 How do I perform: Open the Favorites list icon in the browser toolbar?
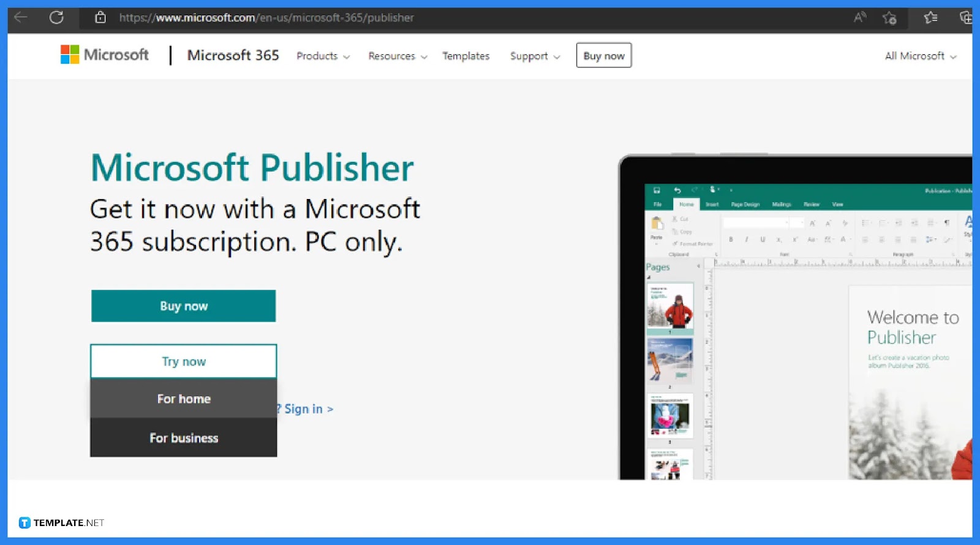click(x=930, y=17)
